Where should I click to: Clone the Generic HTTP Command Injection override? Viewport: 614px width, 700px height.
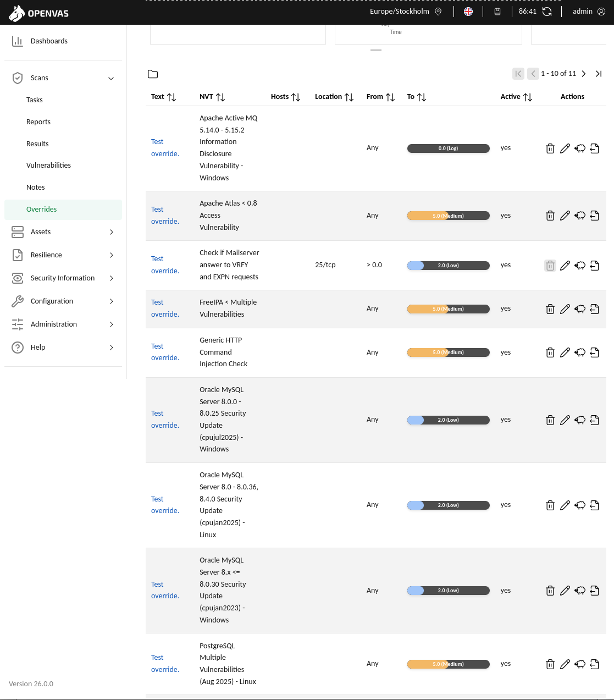tap(579, 352)
